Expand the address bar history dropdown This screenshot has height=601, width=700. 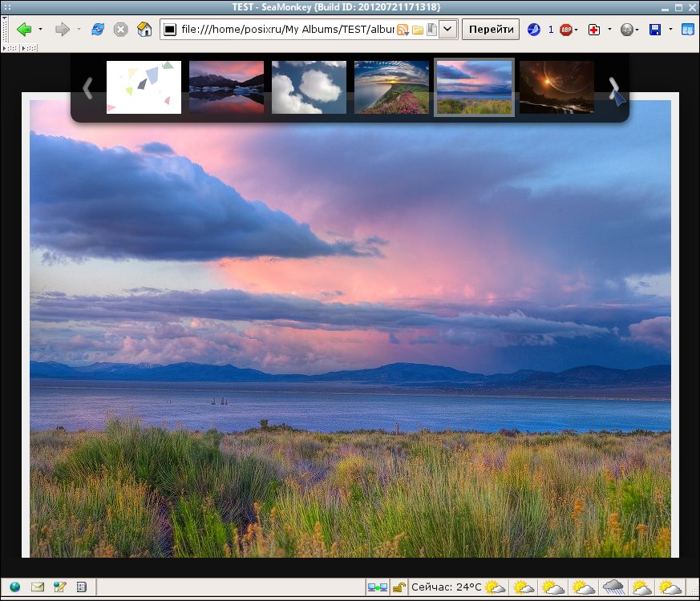[x=447, y=30]
